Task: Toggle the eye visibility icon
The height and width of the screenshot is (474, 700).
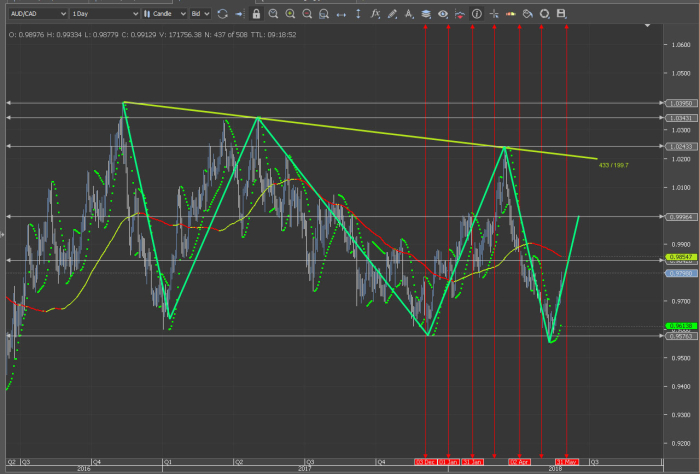Action: pyautogui.click(x=443, y=14)
